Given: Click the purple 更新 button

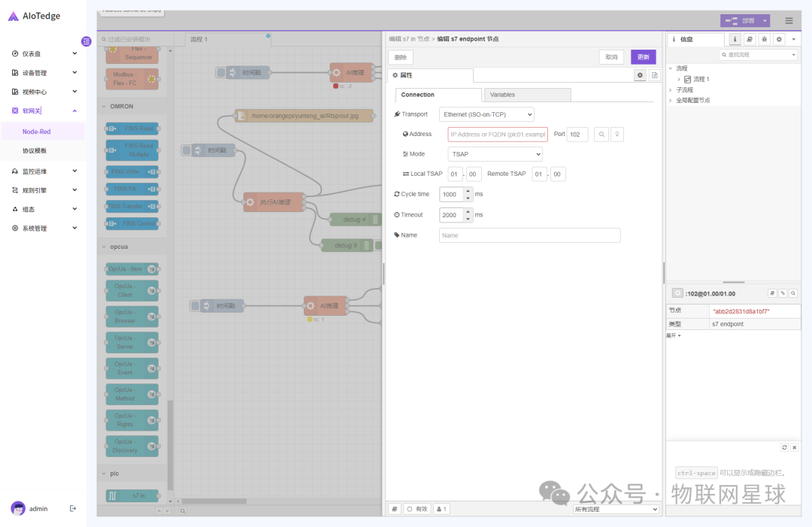Looking at the screenshot, I should (x=643, y=57).
